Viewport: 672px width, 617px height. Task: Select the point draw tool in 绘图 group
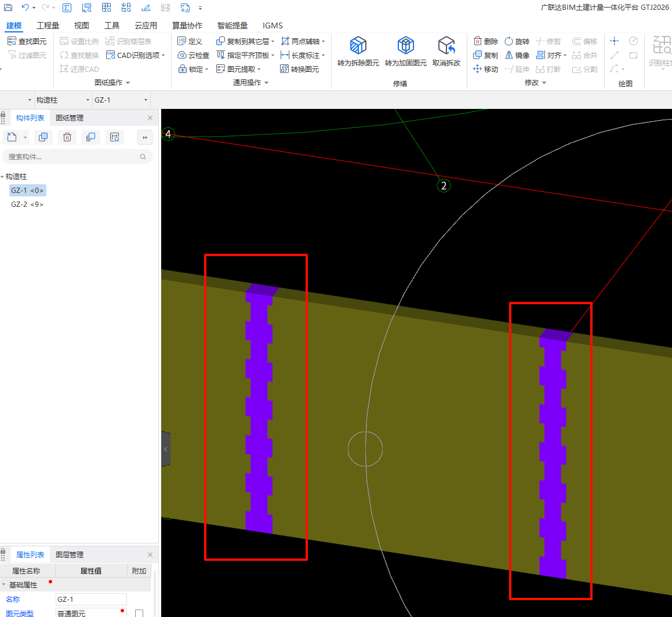click(x=614, y=41)
